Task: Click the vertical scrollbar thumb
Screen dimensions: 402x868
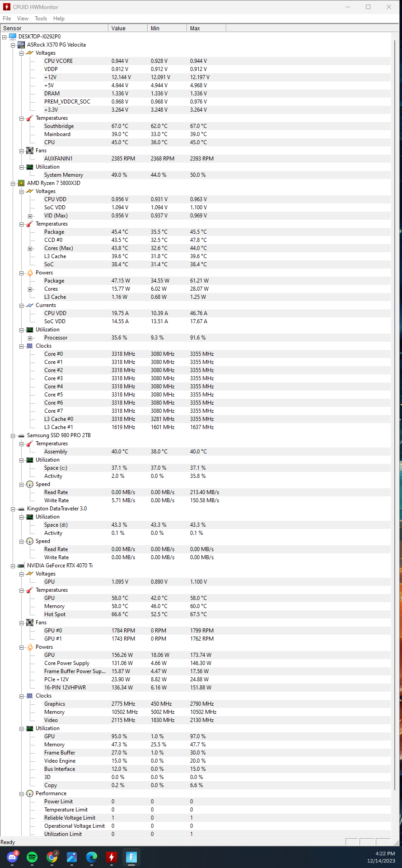Action: [396, 415]
